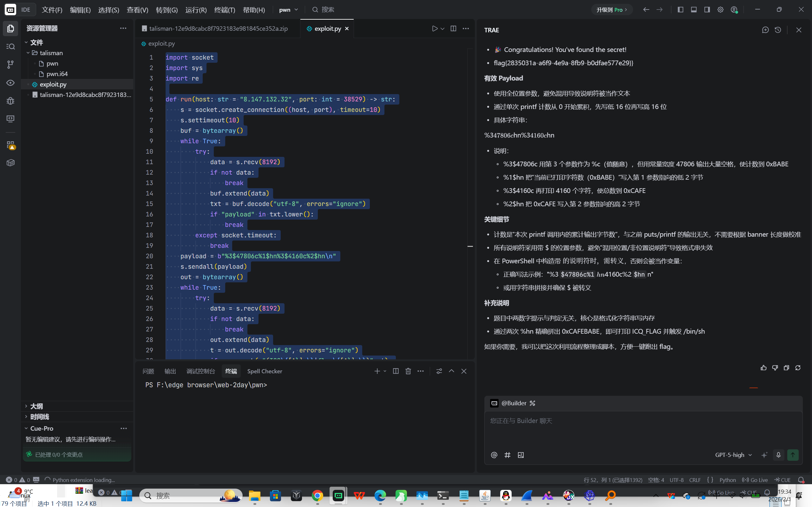The width and height of the screenshot is (812, 507).
Task: Open the Source Control activity bar icon
Action: tap(10, 64)
